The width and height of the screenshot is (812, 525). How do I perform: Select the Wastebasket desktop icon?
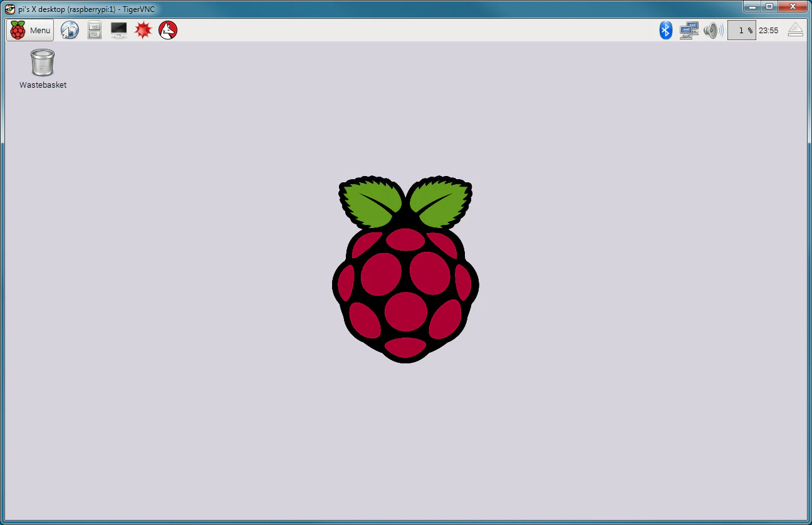[x=43, y=63]
